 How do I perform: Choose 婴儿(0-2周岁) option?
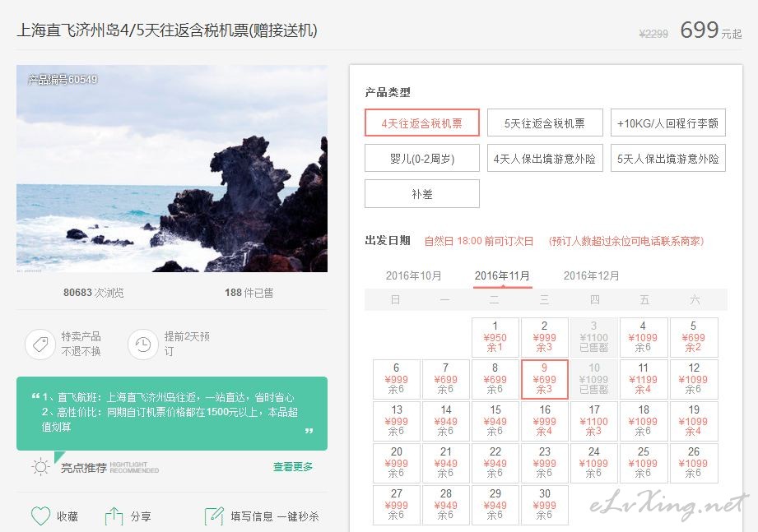pos(422,159)
